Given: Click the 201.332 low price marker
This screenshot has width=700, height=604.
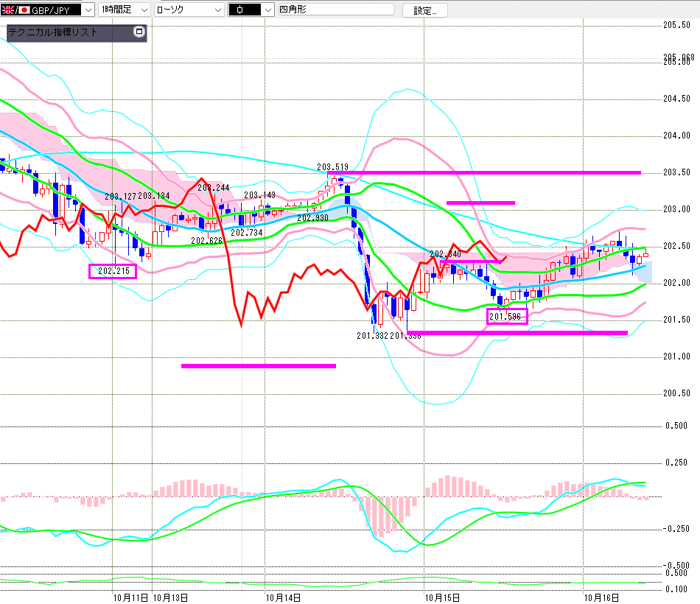Looking at the screenshot, I should (x=372, y=336).
